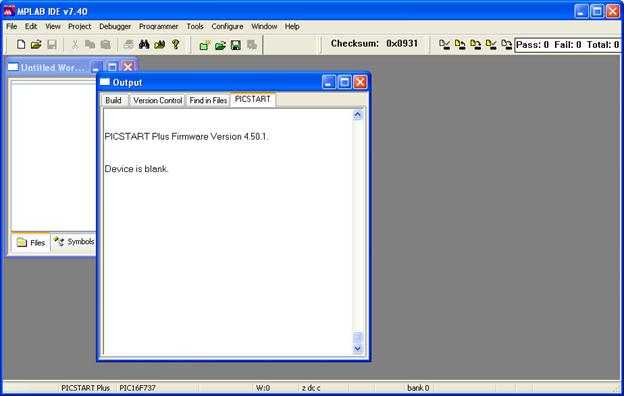
Task: Close the Untitled Workspace window
Action: (128, 67)
